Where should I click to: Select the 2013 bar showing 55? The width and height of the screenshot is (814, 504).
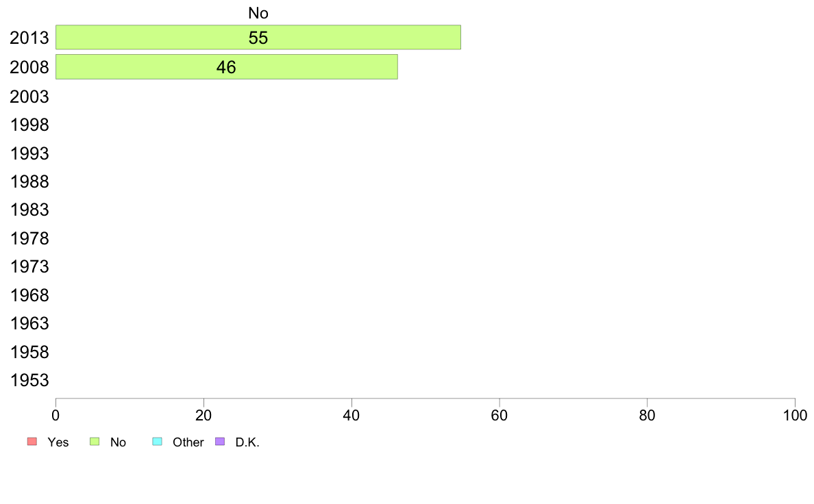tap(258, 38)
